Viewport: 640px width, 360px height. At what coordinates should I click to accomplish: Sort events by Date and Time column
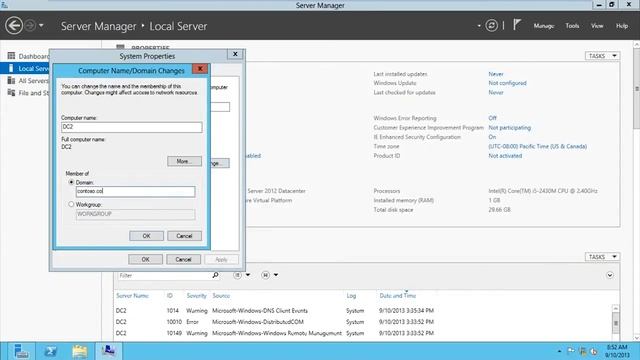click(398, 296)
